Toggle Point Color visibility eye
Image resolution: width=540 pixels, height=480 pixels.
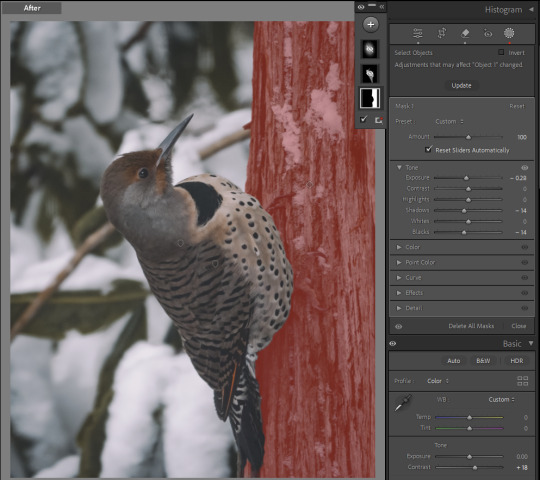pos(524,262)
